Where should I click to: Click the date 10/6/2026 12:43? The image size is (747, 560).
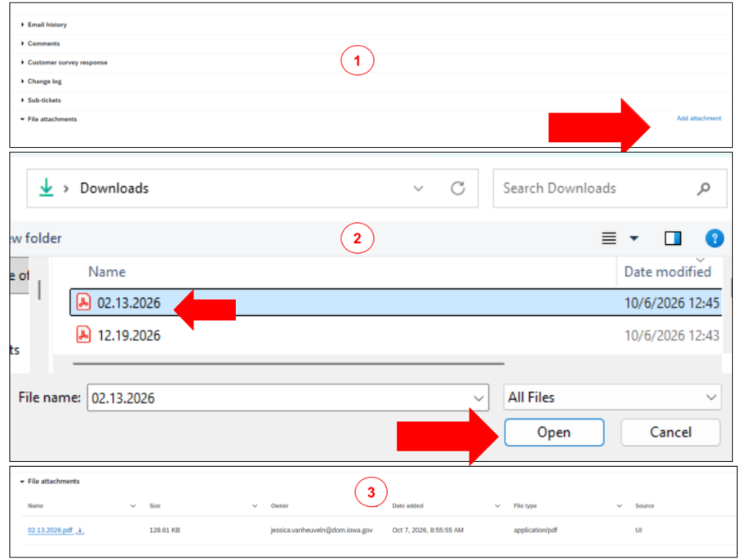(672, 336)
